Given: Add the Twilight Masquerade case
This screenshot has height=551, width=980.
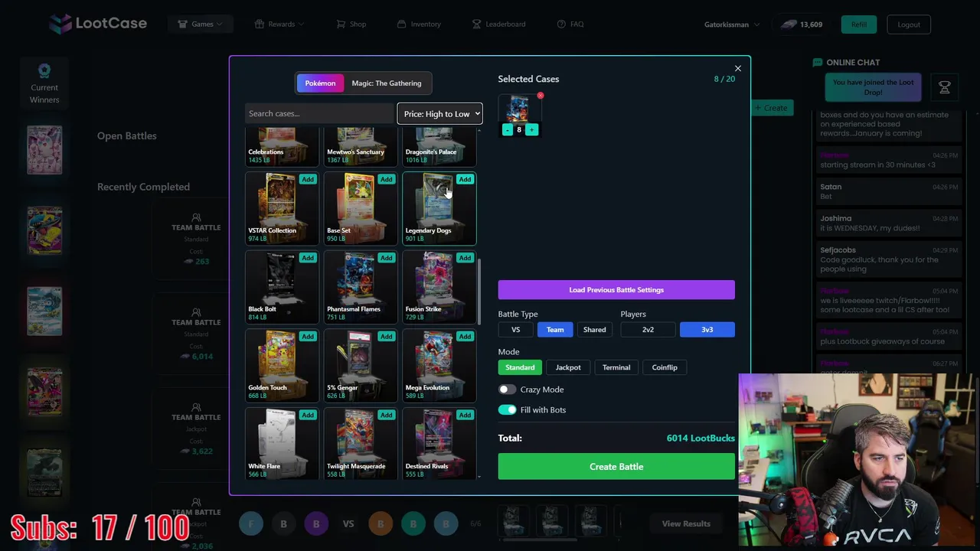Looking at the screenshot, I should pyautogui.click(x=386, y=415).
